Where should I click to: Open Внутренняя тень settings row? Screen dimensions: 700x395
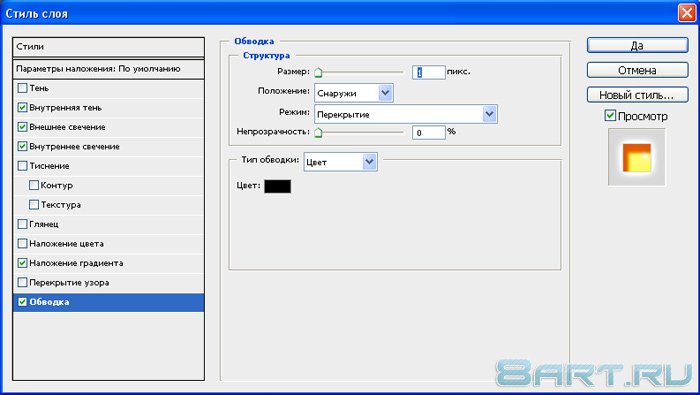(108, 108)
